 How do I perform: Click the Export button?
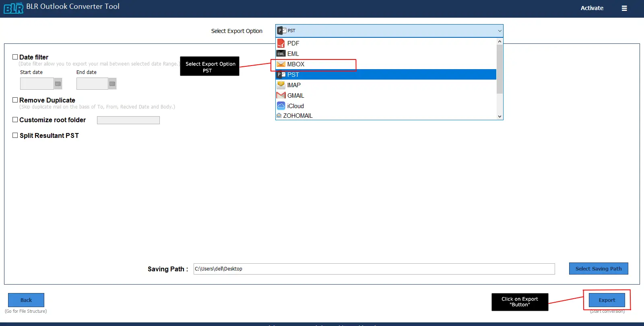click(x=607, y=300)
